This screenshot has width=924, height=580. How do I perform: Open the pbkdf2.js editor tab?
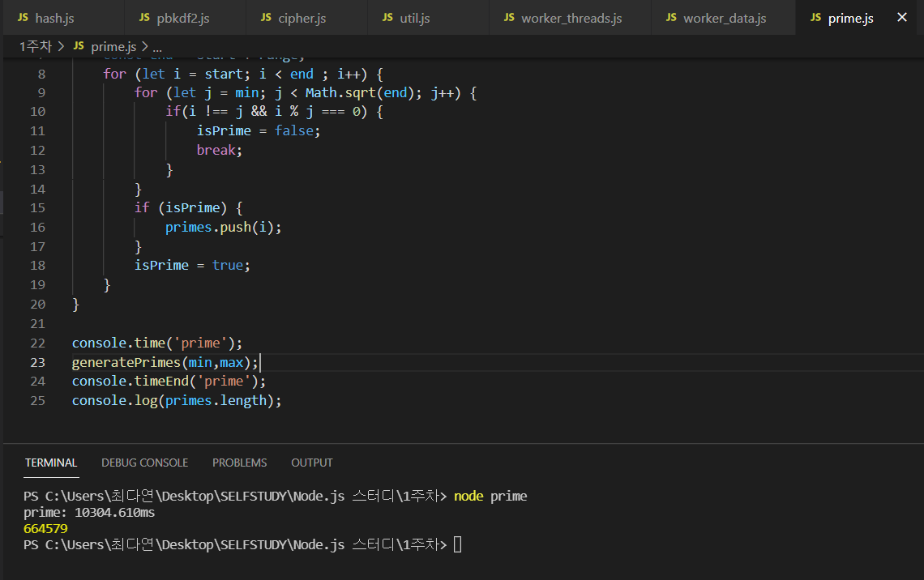pyautogui.click(x=185, y=18)
